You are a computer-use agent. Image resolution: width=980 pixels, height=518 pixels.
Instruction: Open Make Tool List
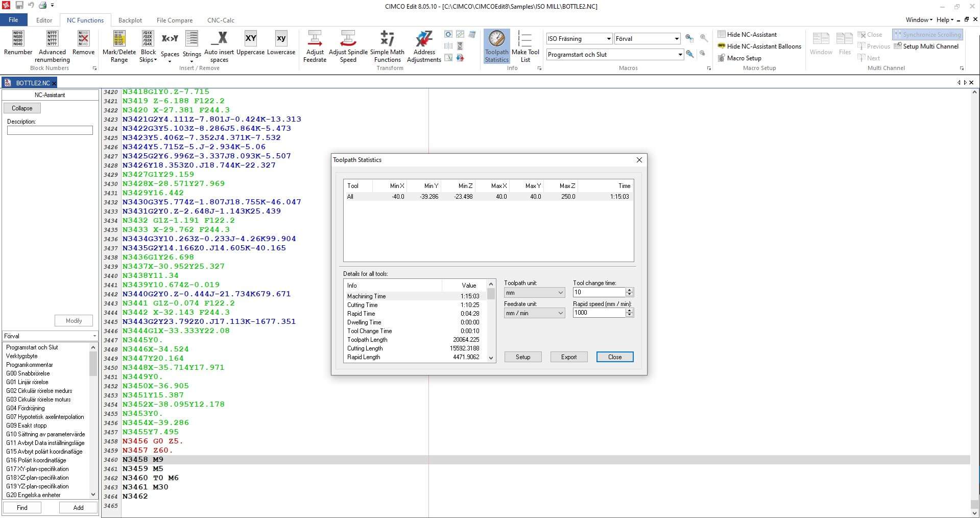tap(526, 46)
